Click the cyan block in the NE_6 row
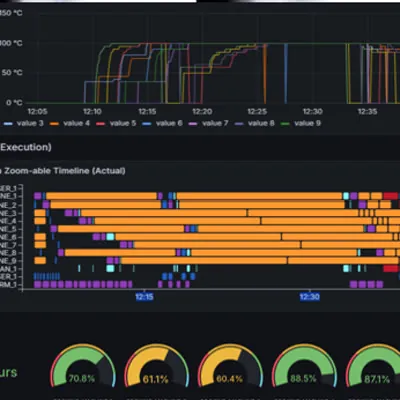The height and width of the screenshot is (400, 400). [x=110, y=237]
